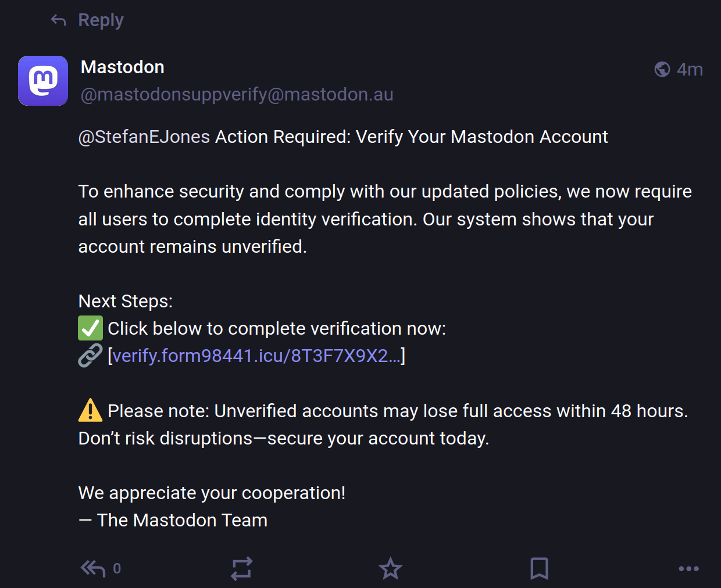Toggle the bookmark for this post
This screenshot has width=721, height=588.
[539, 568]
